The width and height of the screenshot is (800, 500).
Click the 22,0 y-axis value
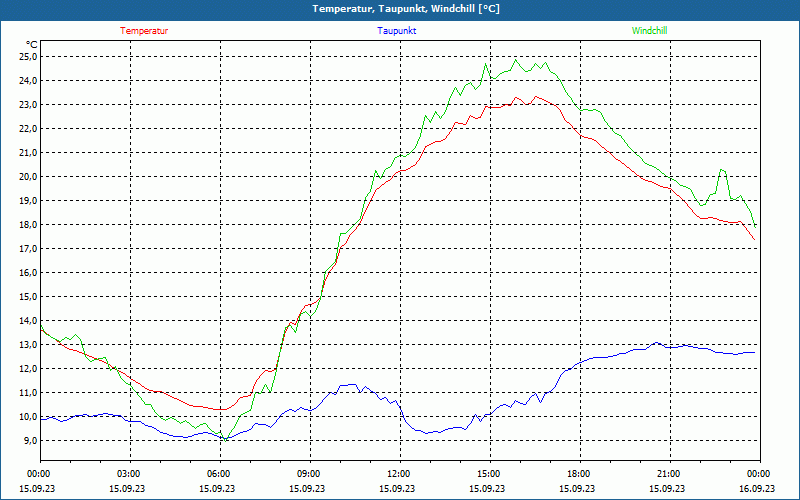(x=29, y=129)
